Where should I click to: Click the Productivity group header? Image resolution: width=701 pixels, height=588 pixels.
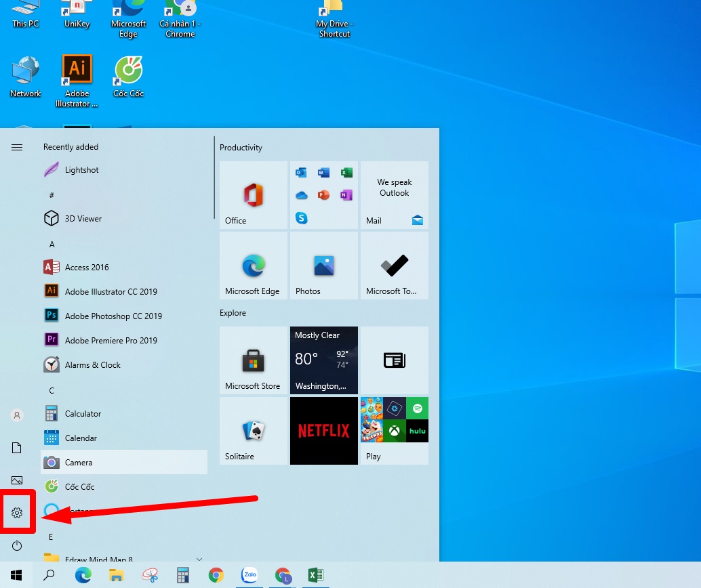[x=241, y=148]
